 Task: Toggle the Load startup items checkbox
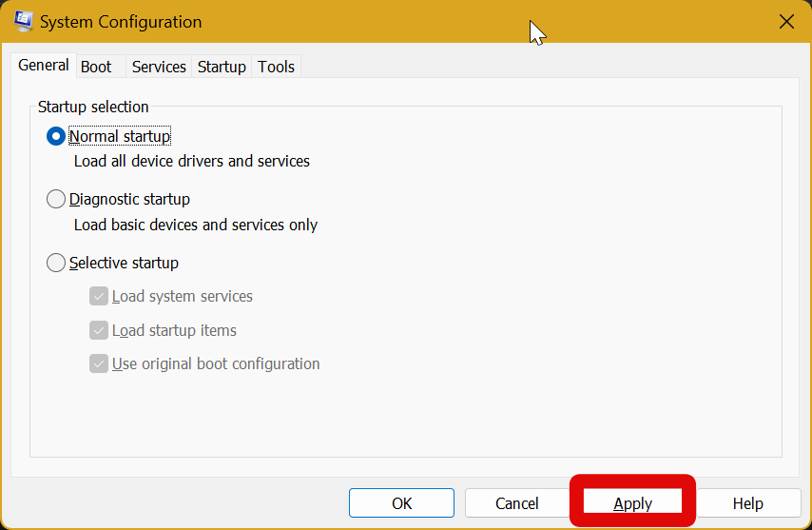pos(99,330)
